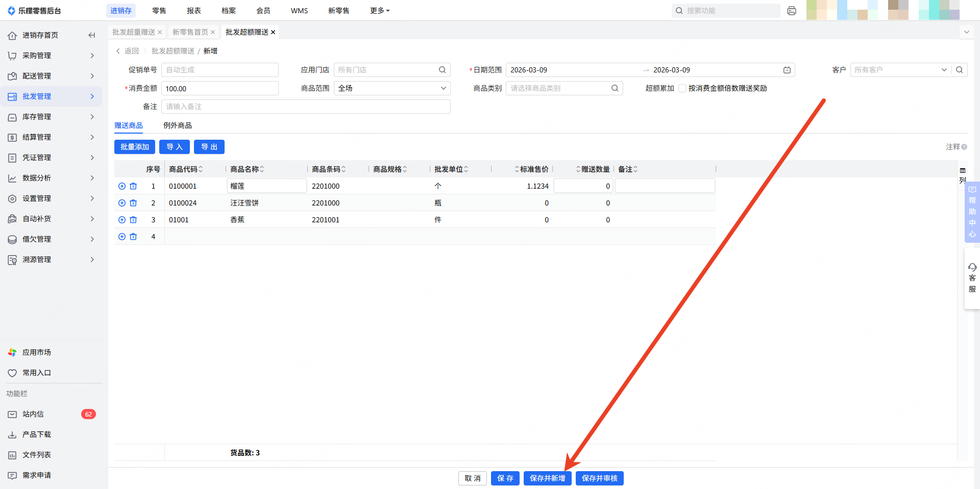Click the 借欠管理 icon
The height and width of the screenshot is (489, 980).
12,239
